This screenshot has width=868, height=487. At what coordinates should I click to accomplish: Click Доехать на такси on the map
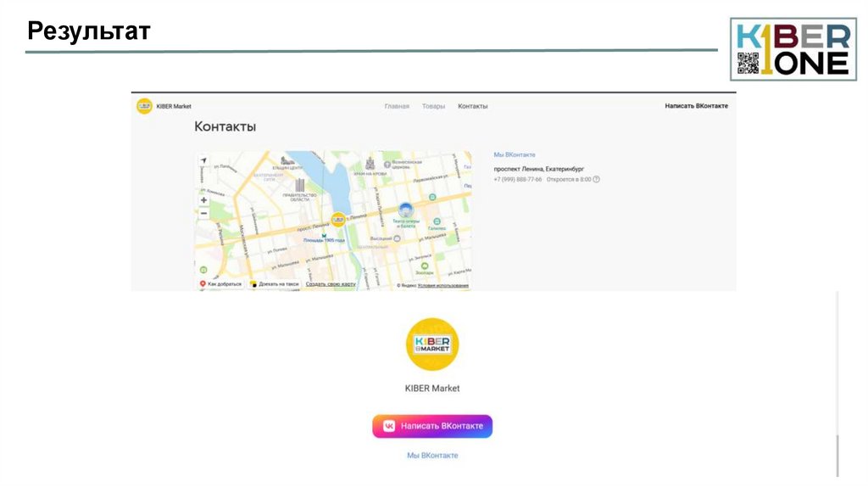click(275, 283)
